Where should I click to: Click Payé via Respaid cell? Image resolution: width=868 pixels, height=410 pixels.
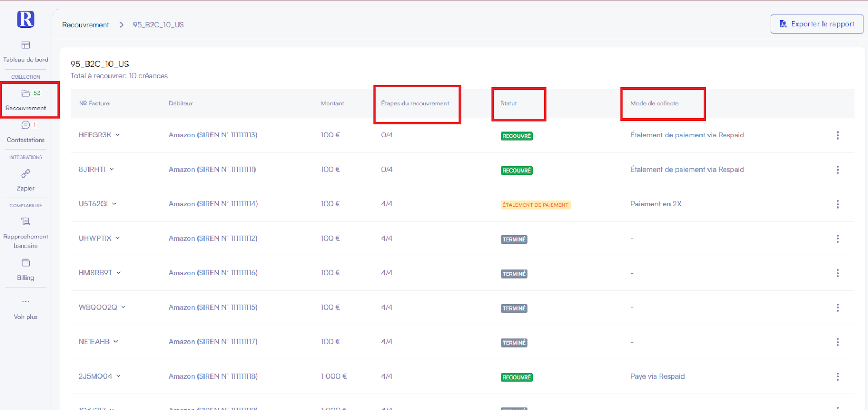point(658,376)
